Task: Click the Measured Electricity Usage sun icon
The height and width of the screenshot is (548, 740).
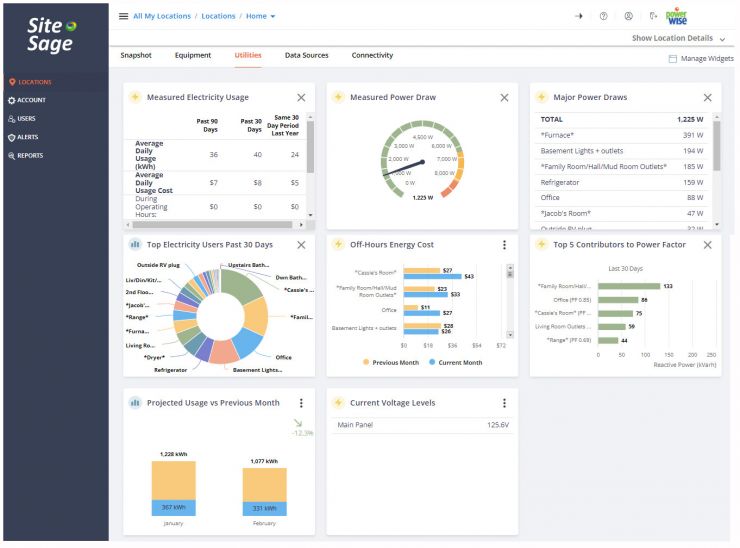Action: pyautogui.click(x=135, y=97)
